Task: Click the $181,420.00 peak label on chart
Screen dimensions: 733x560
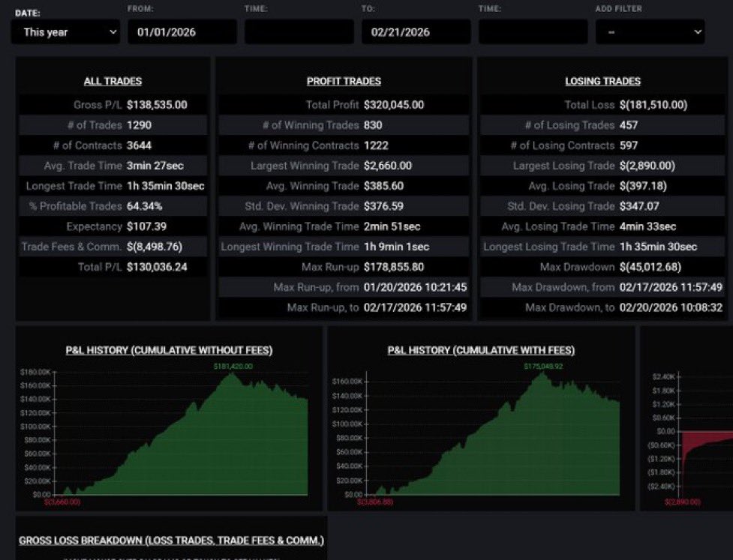Action: (233, 367)
